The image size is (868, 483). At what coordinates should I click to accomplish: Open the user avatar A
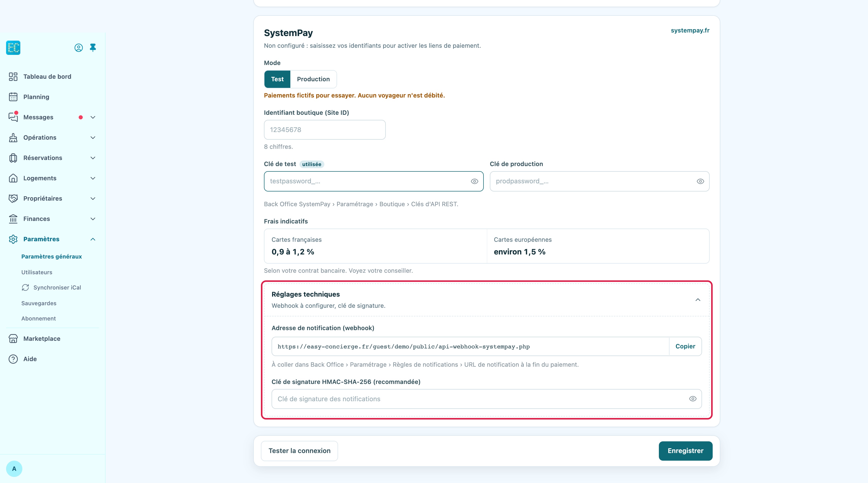tap(14, 469)
